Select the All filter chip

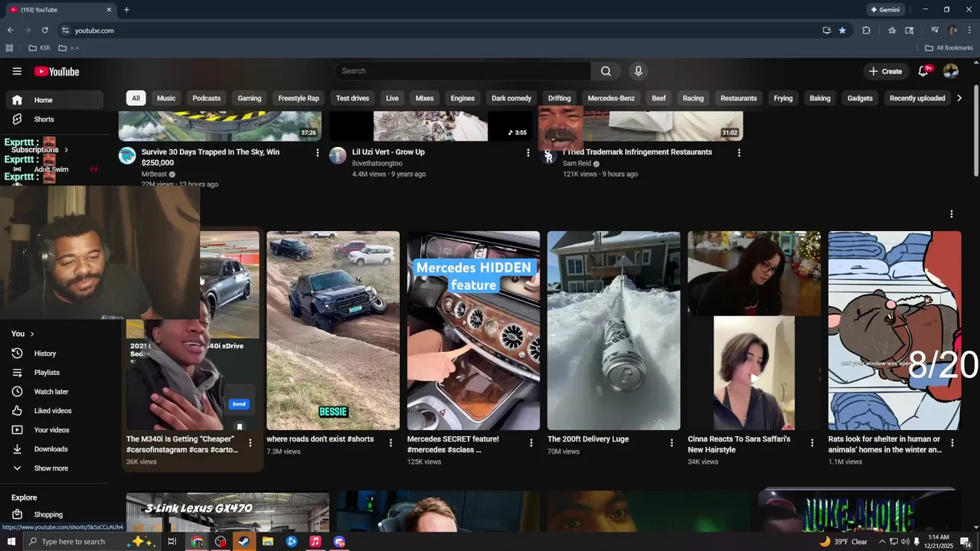(136, 98)
